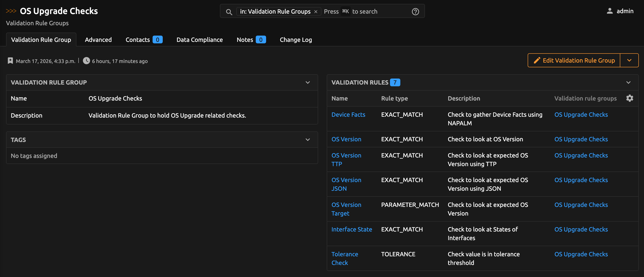Collapse the Tags panel
The height and width of the screenshot is (277, 644).
[308, 140]
